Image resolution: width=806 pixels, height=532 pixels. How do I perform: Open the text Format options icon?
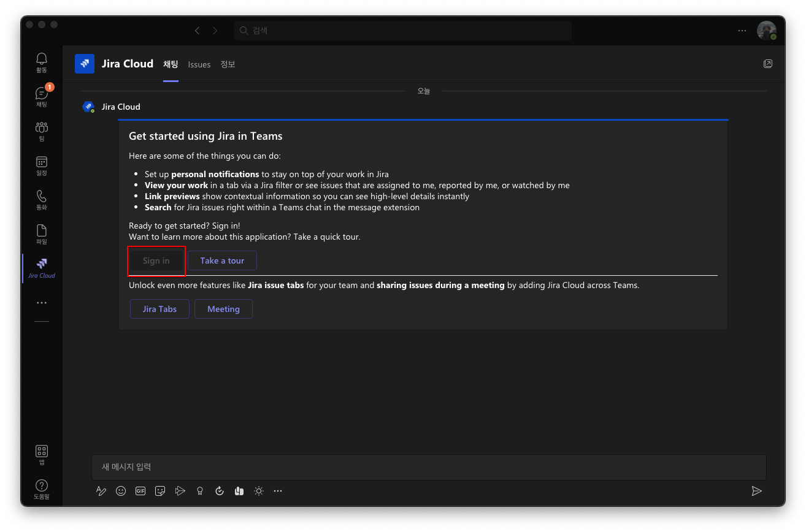coord(102,491)
